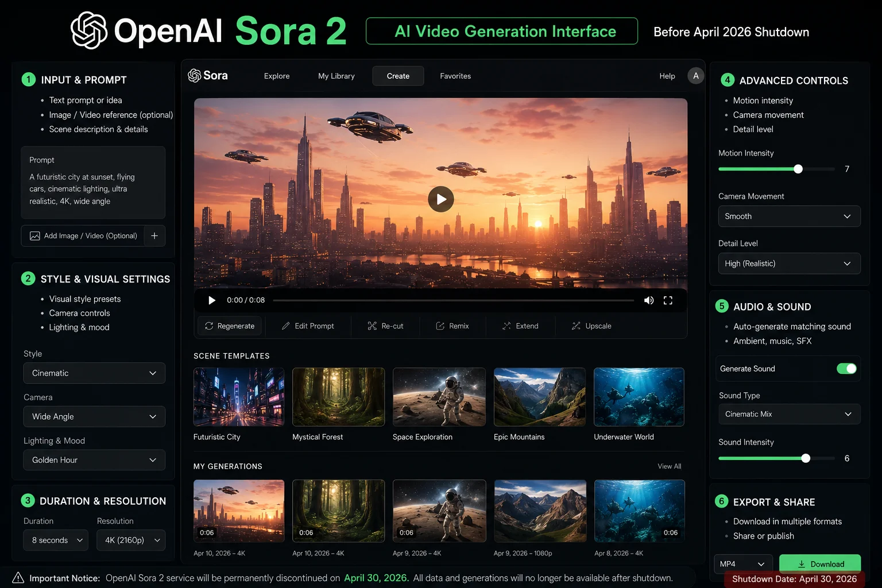Enter fullscreen with the expand icon

(x=668, y=300)
